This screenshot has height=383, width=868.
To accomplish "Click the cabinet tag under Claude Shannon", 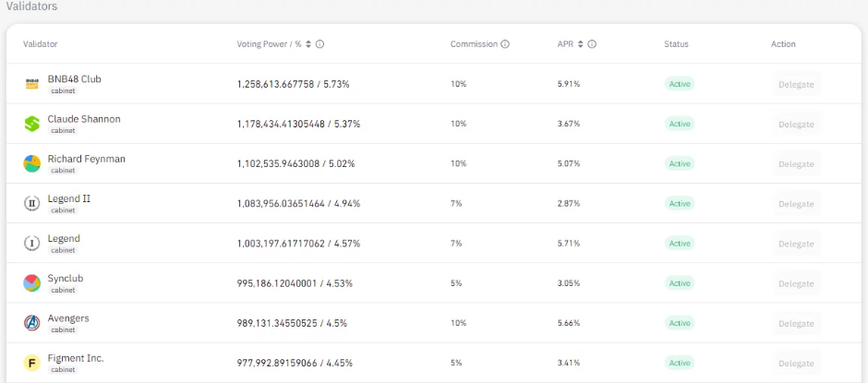I will coord(63,131).
